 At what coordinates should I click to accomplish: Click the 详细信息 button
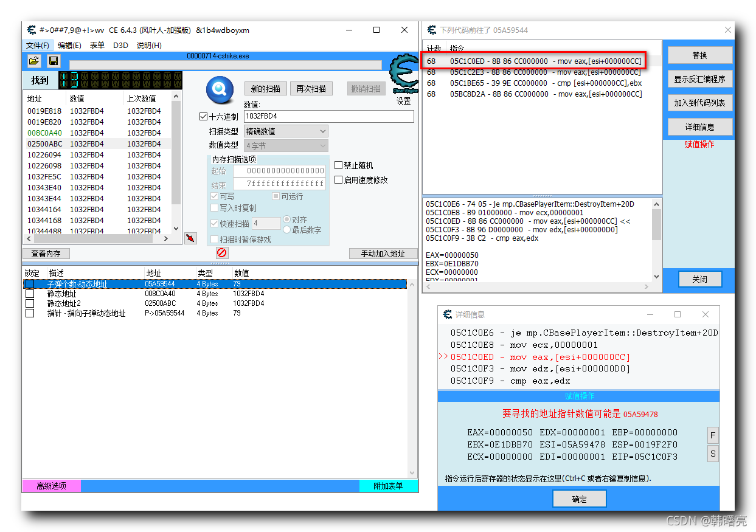pyautogui.click(x=699, y=127)
